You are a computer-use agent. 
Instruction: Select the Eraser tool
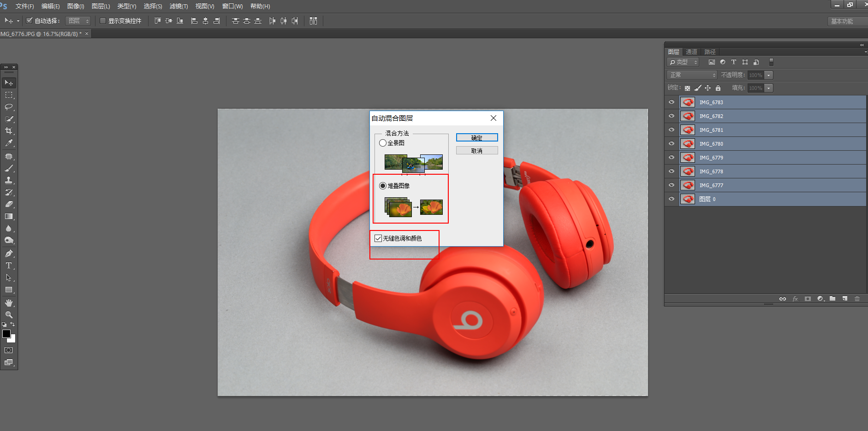(9, 204)
